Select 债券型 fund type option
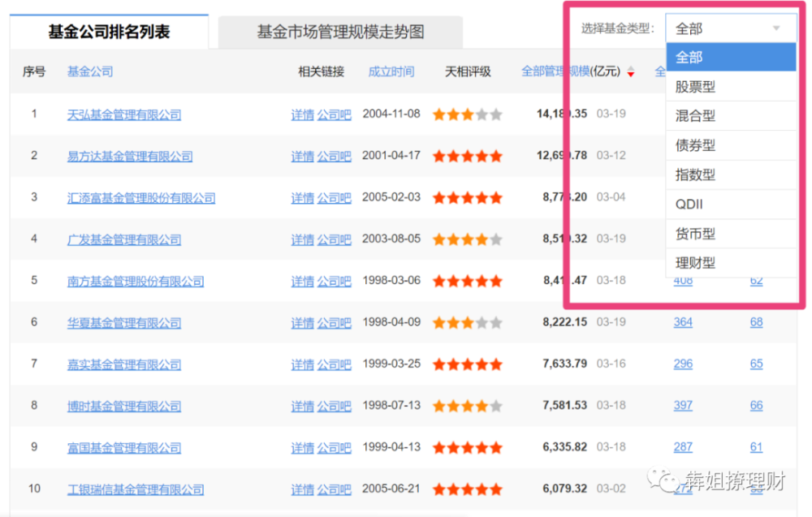 731,145
